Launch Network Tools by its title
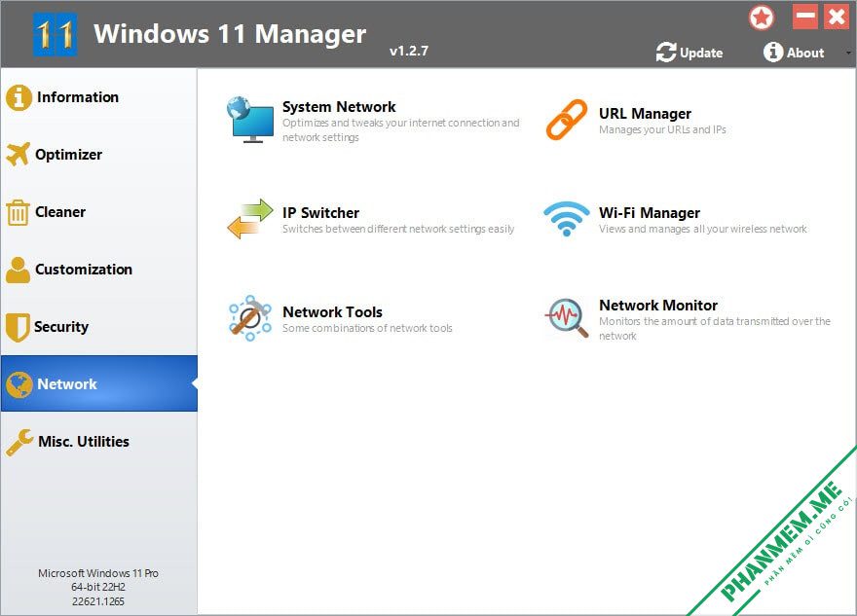857x616 pixels. click(332, 311)
